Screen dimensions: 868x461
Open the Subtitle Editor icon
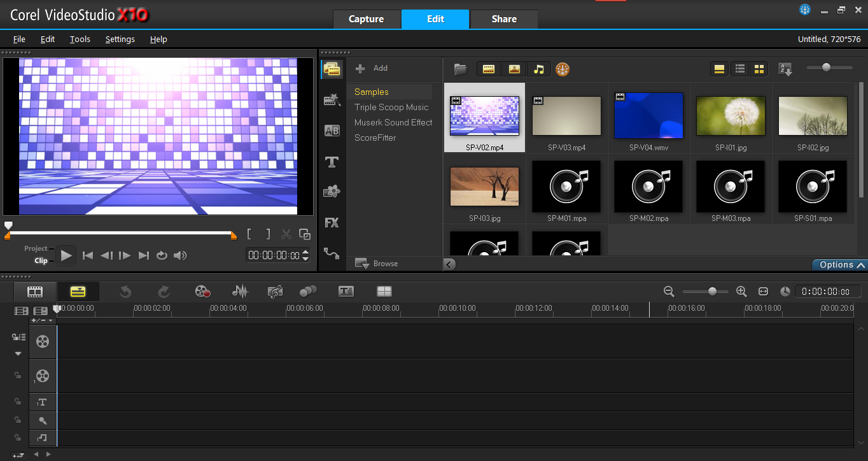click(x=346, y=292)
